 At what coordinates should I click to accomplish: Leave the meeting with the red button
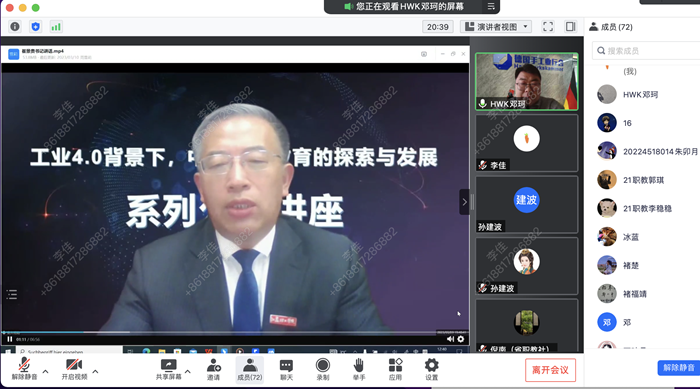(550, 370)
